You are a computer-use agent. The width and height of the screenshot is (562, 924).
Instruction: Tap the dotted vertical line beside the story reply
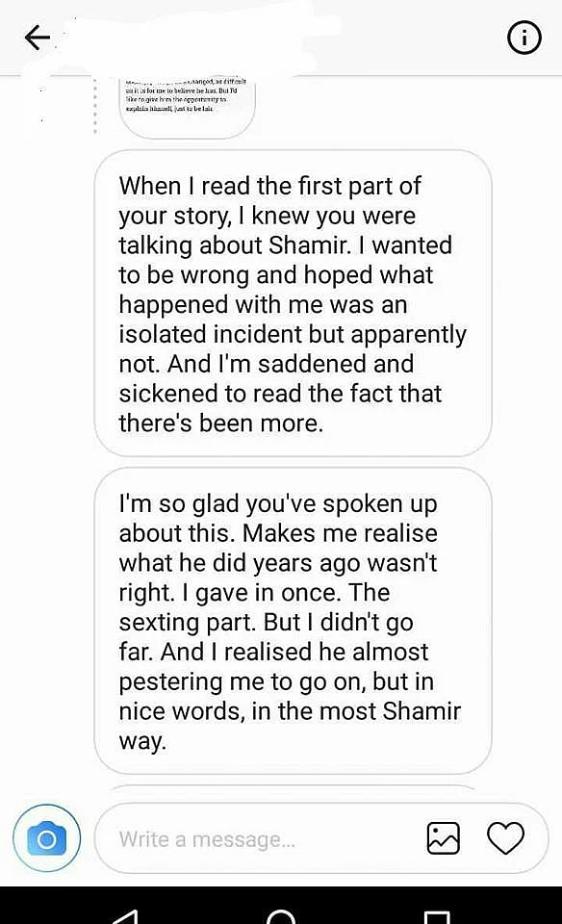[x=95, y=106]
